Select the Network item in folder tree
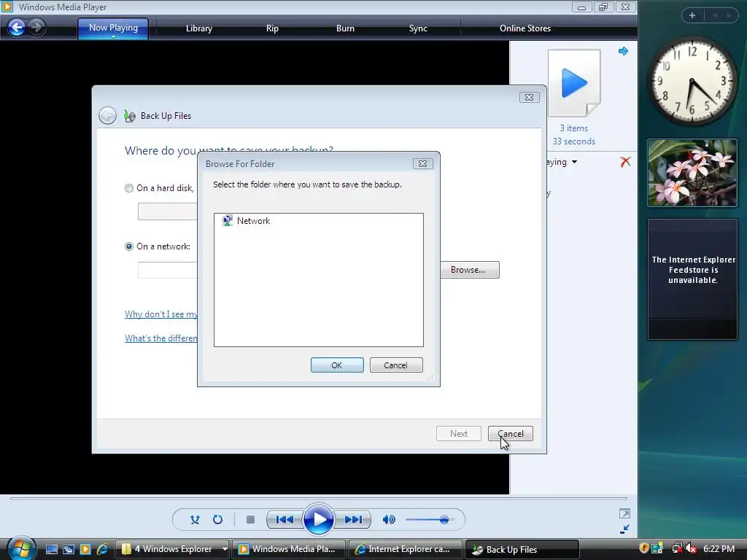Image resolution: width=747 pixels, height=560 pixels. [247, 220]
